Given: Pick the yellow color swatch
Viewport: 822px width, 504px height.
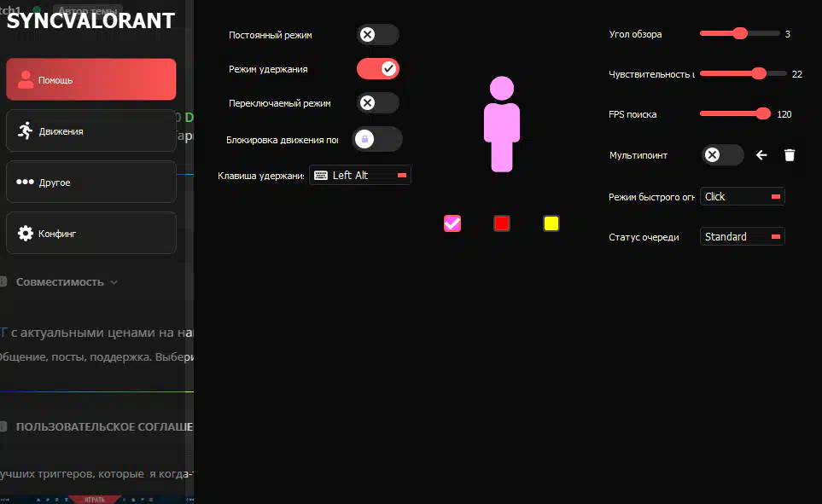Looking at the screenshot, I should (x=551, y=223).
